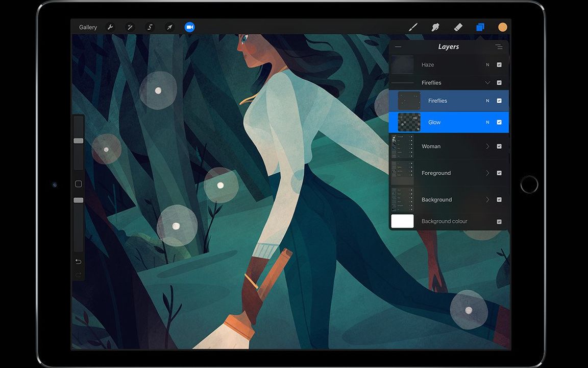Open the Selection tool
The image size is (588, 368).
150,27
